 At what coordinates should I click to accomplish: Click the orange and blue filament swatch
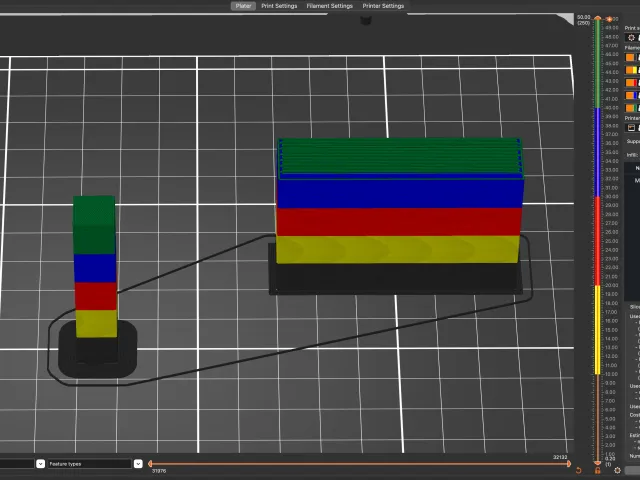[632, 96]
